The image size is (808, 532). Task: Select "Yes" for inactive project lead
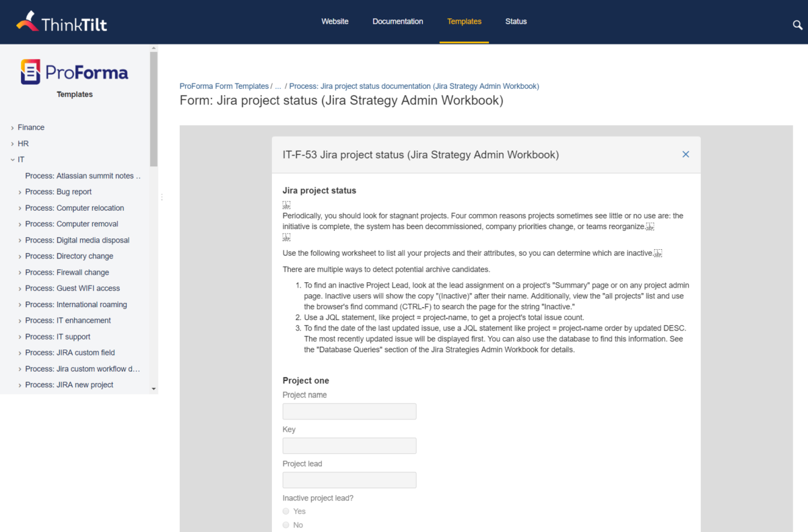click(285, 511)
